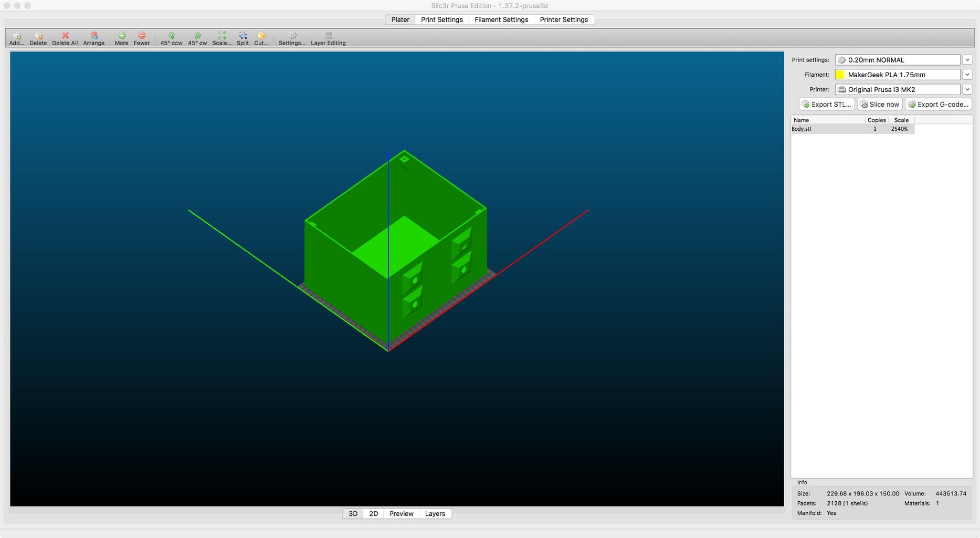
Task: Switch to the 3D view tab
Action: click(x=353, y=514)
